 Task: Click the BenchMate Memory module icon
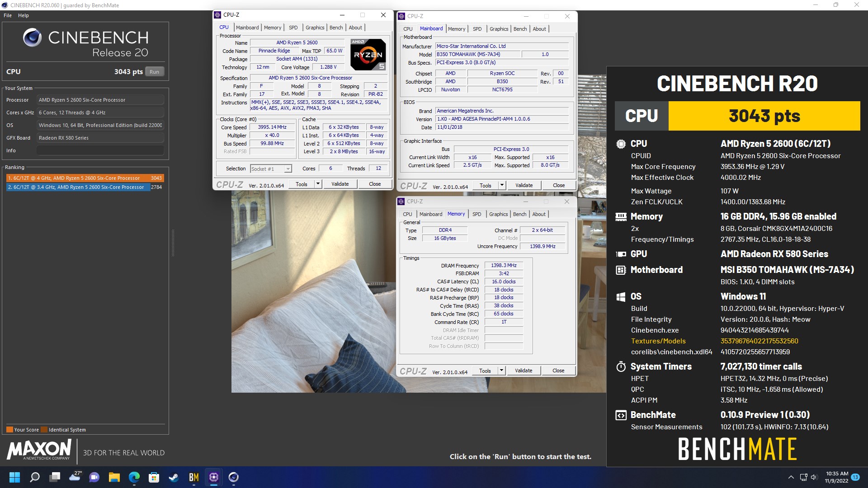click(x=621, y=216)
